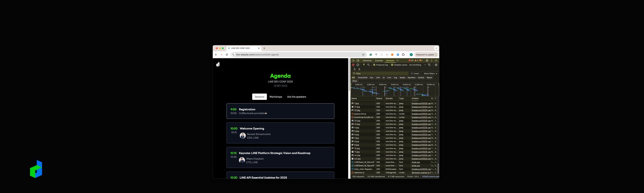Click the Filter text input
This screenshot has width=644, height=193.
click(x=380, y=73)
